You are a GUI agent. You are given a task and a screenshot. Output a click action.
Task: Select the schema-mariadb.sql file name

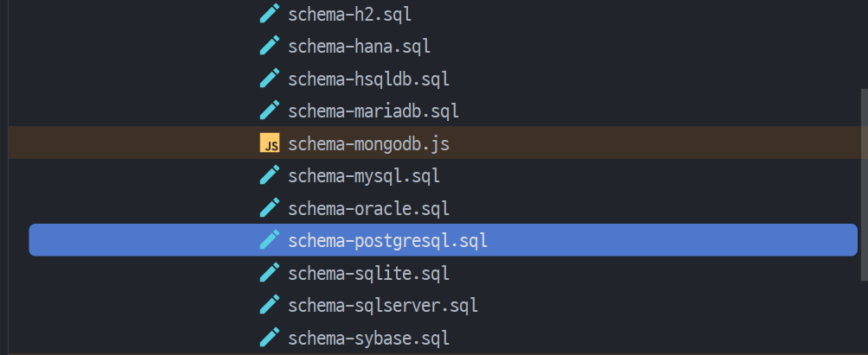[x=373, y=111]
